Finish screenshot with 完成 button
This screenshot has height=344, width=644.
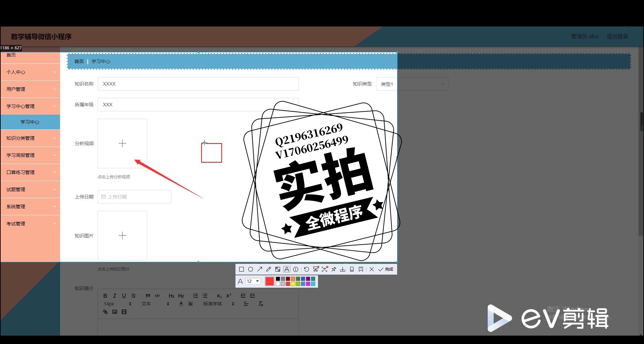386,269
